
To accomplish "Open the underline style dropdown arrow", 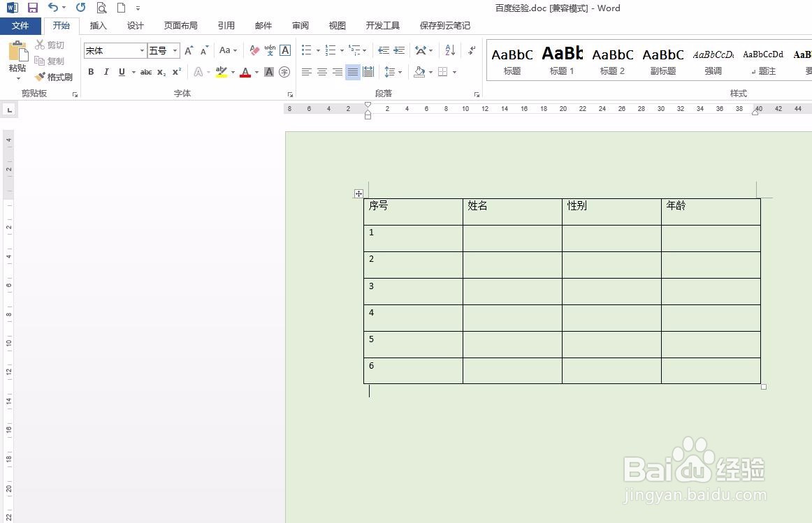I will (x=133, y=72).
